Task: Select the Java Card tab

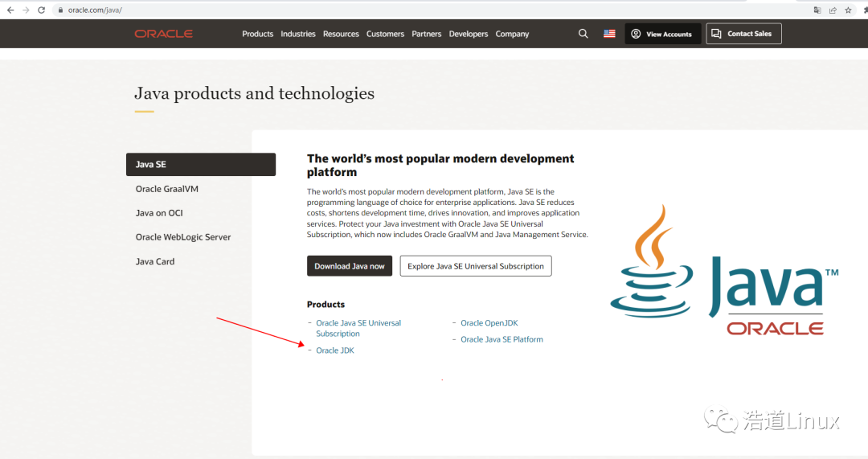Action: 155,261
